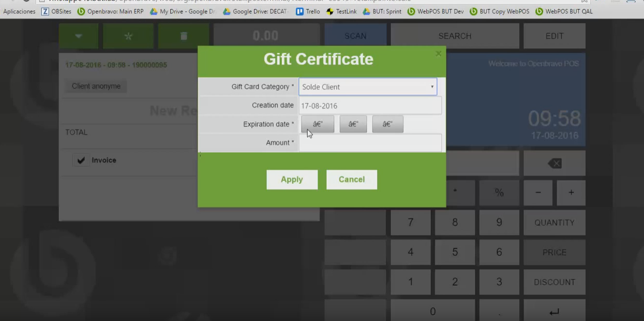
Task: Open the TestLink bookmark
Action: (x=341, y=11)
